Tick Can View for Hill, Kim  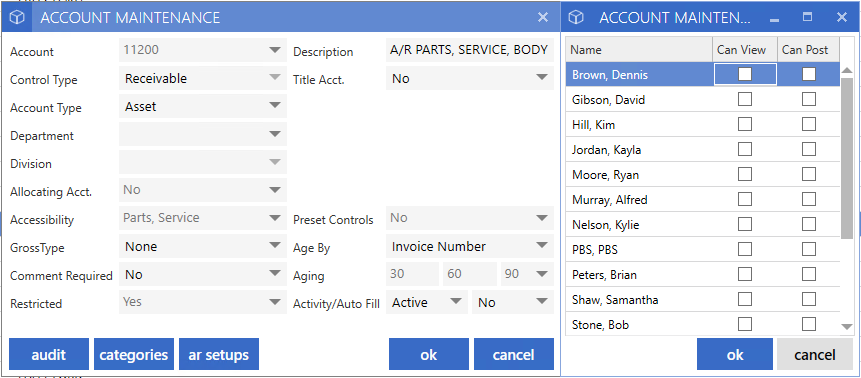point(745,124)
